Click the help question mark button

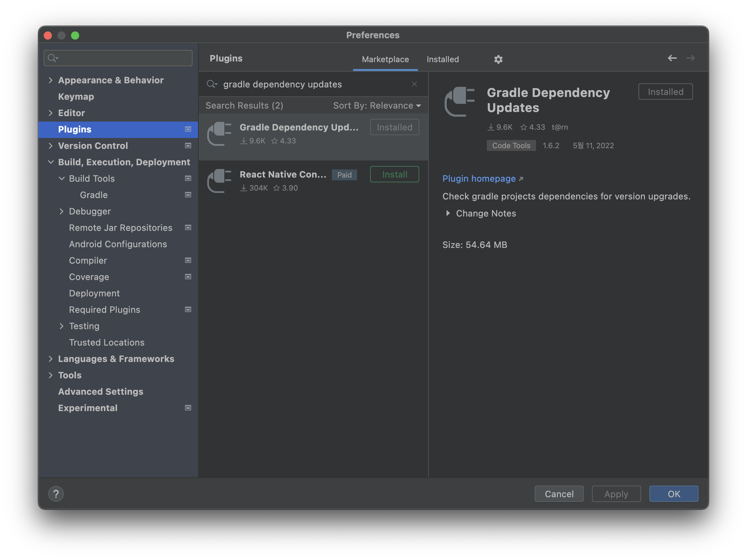[x=56, y=494]
